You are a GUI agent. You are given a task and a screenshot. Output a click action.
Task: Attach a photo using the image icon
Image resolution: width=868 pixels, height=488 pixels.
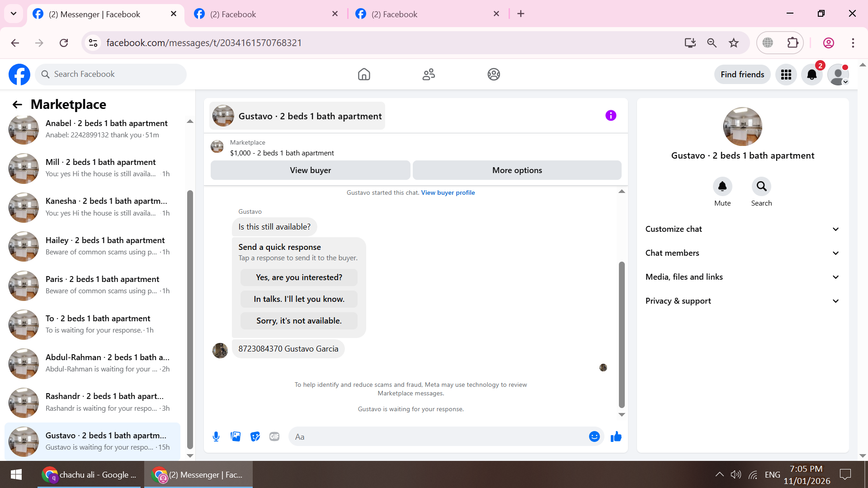tap(236, 436)
